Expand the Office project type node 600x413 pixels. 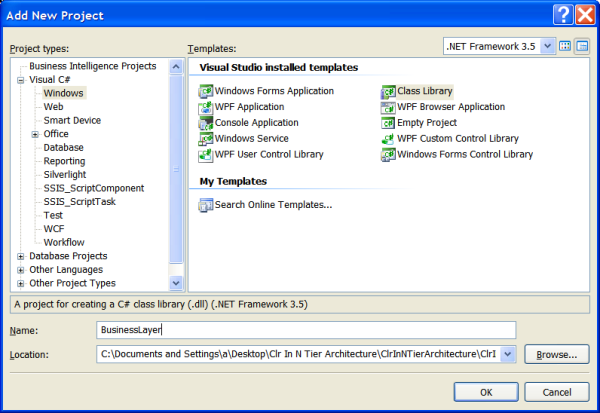[x=35, y=134]
